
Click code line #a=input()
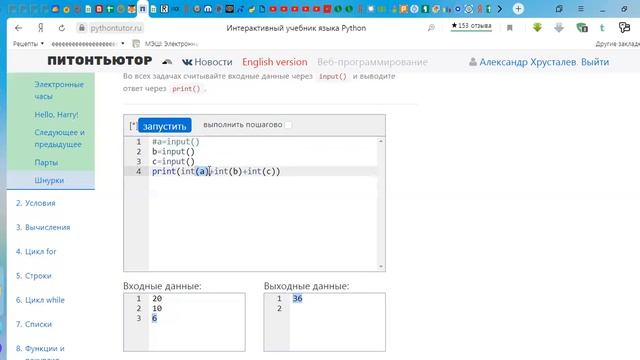(176, 142)
